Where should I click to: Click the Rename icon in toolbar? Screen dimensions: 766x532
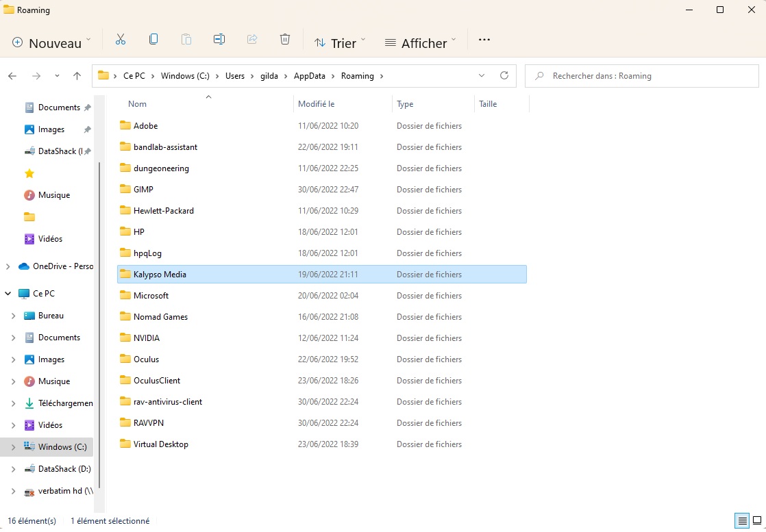coord(219,40)
